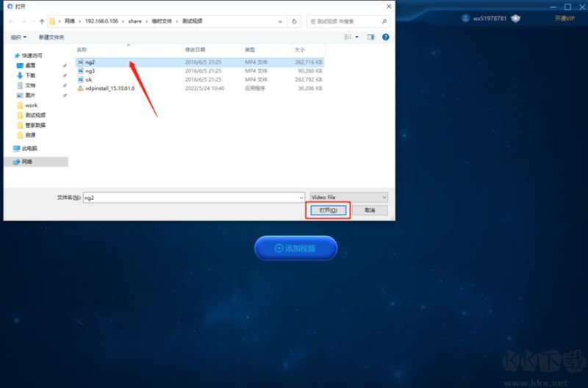Expand the file name combo box arrow
Viewport: 588px width, 388px height.
[301, 198]
